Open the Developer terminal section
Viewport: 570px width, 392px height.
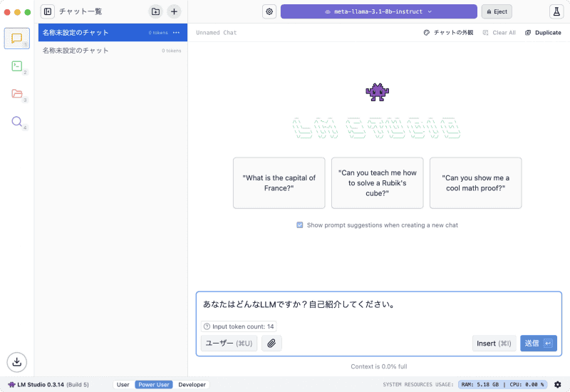click(x=16, y=66)
